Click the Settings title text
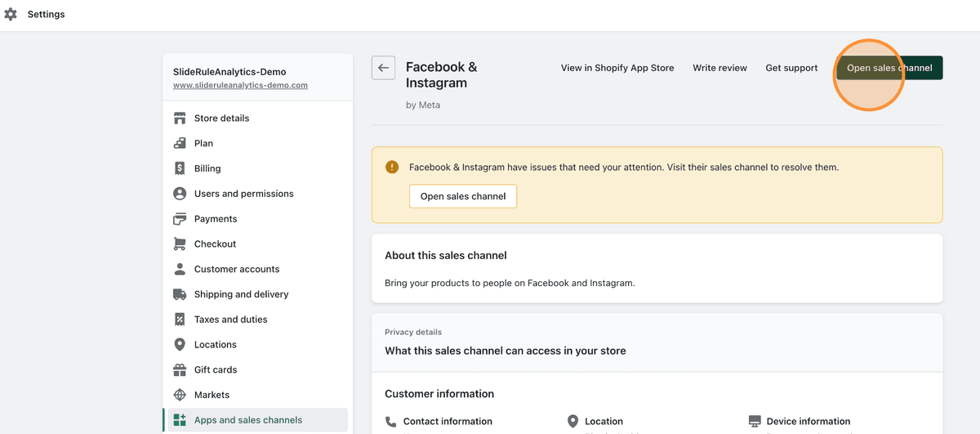The image size is (980, 434). click(x=47, y=15)
